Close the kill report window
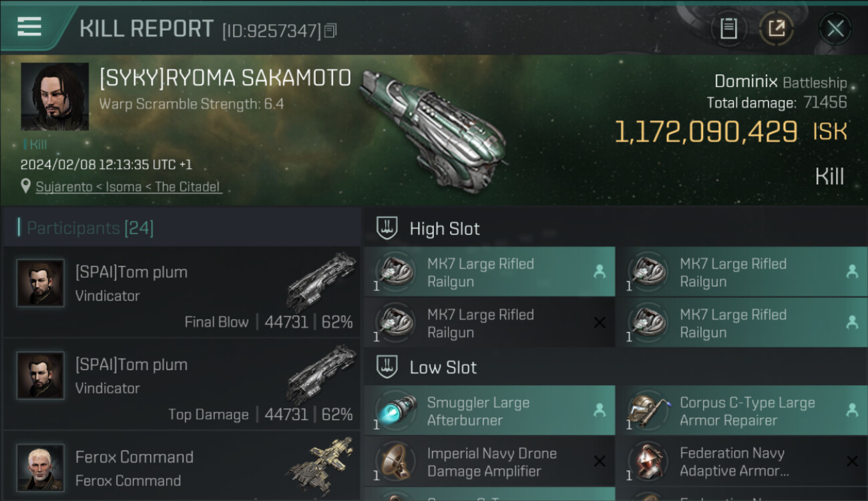 click(x=835, y=29)
